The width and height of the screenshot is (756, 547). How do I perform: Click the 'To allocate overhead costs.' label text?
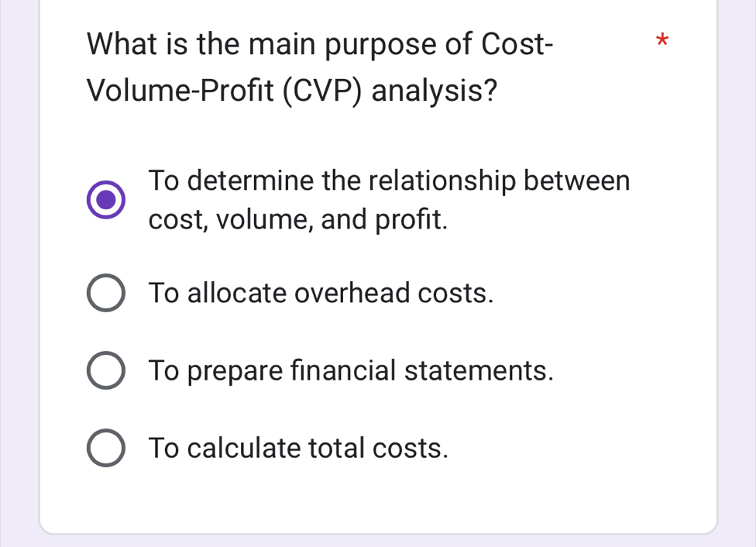(x=321, y=294)
